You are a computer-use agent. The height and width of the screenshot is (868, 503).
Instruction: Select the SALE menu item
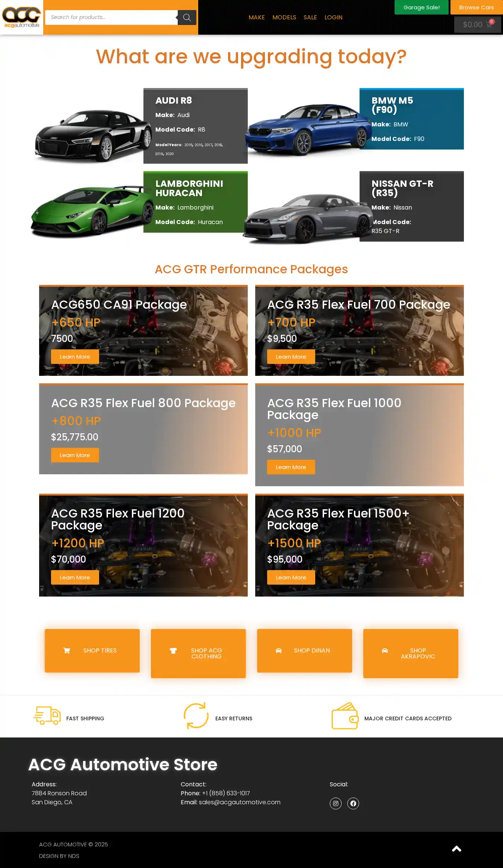[310, 18]
